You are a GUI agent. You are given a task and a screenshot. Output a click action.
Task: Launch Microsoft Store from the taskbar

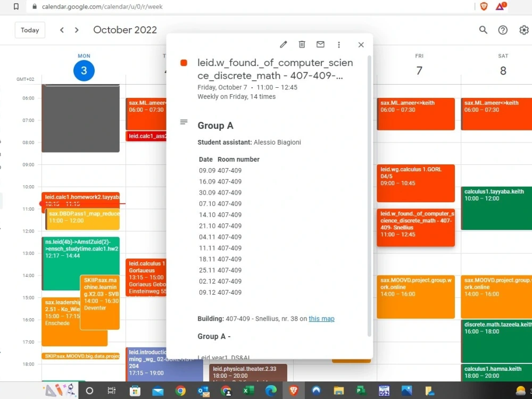coord(135,391)
